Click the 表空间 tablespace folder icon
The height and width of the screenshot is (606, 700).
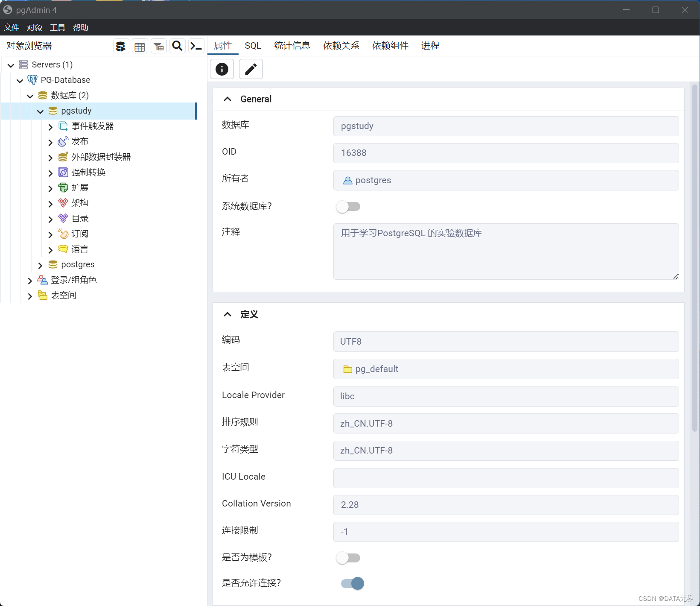point(43,295)
